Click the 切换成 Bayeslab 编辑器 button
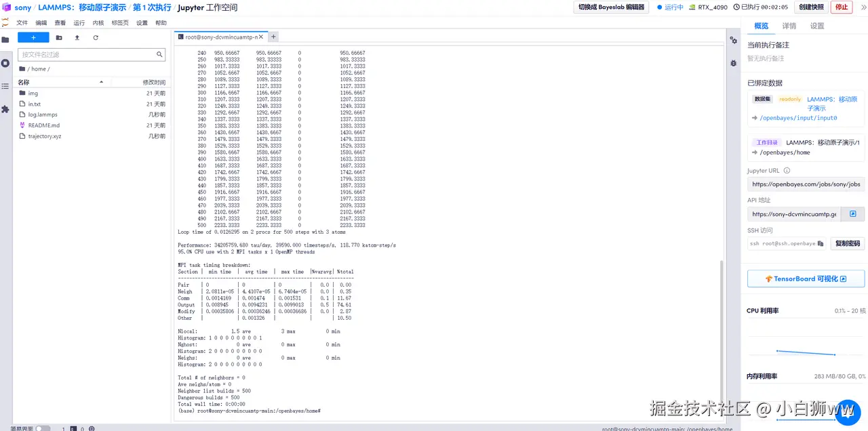The height and width of the screenshot is (431, 868). click(611, 7)
